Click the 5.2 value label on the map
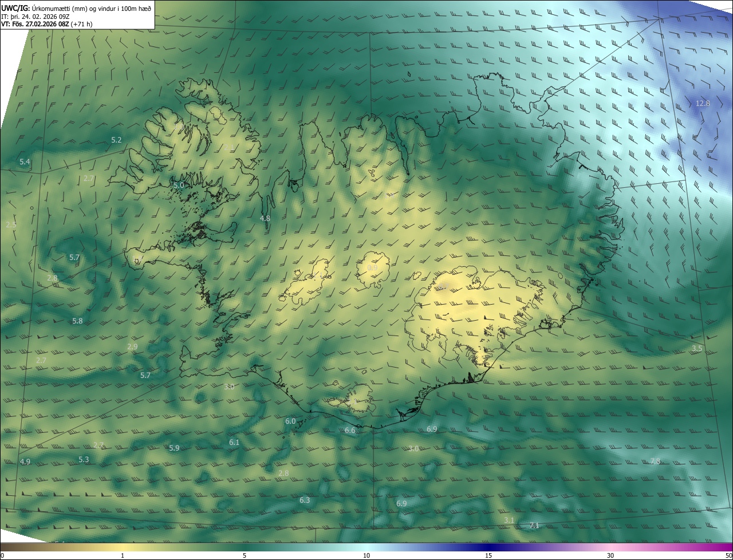Image resolution: width=733 pixels, height=560 pixels. [x=116, y=140]
